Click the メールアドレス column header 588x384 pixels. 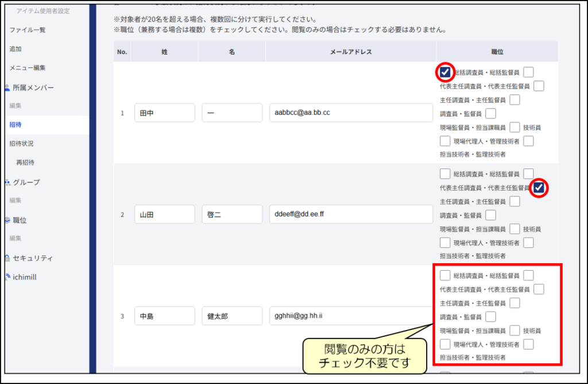click(x=351, y=52)
